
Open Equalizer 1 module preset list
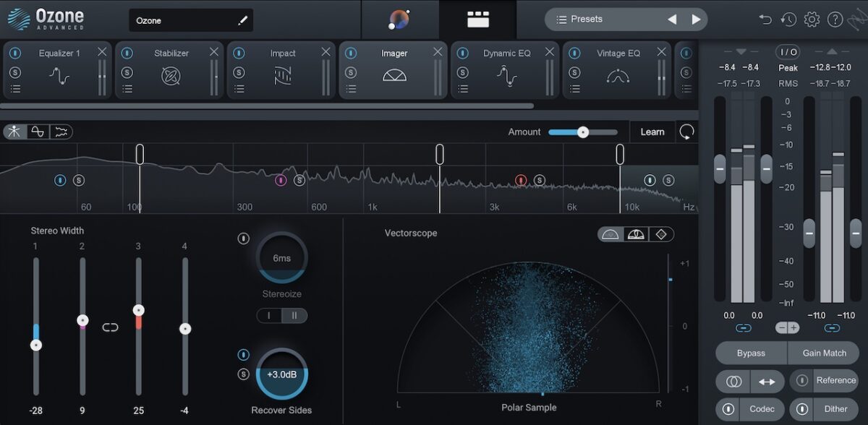tap(15, 89)
